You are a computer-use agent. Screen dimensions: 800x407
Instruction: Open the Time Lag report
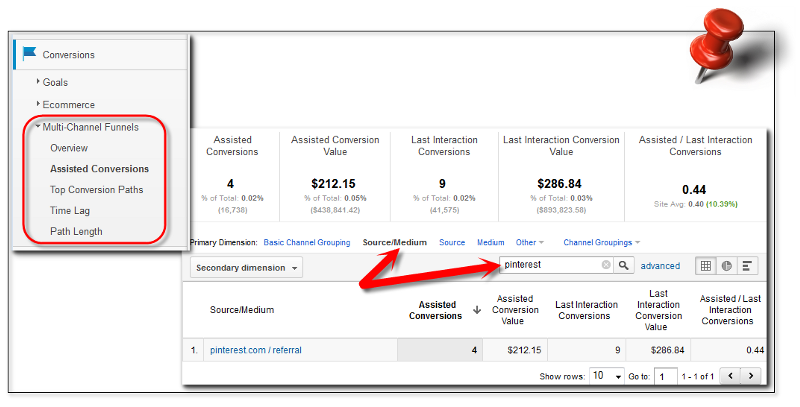click(x=70, y=211)
